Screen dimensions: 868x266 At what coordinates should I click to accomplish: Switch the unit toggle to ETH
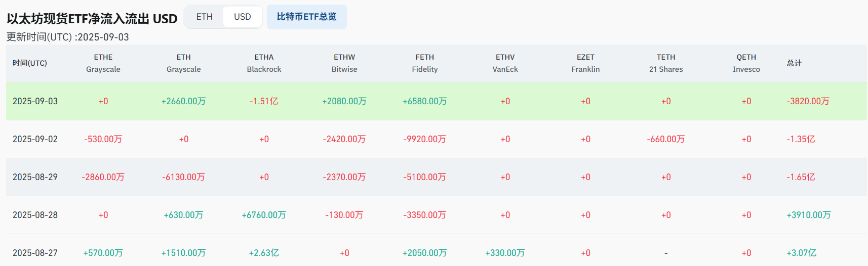[205, 17]
